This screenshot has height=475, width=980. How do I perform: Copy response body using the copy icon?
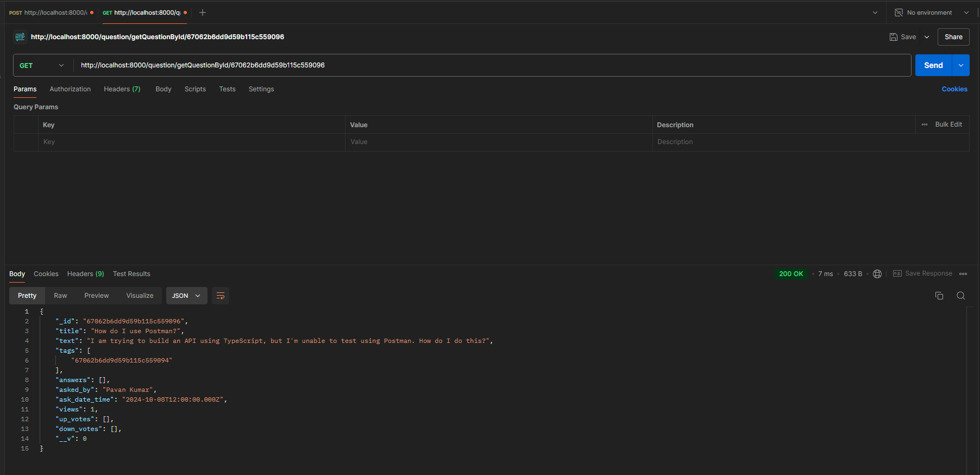click(x=939, y=296)
